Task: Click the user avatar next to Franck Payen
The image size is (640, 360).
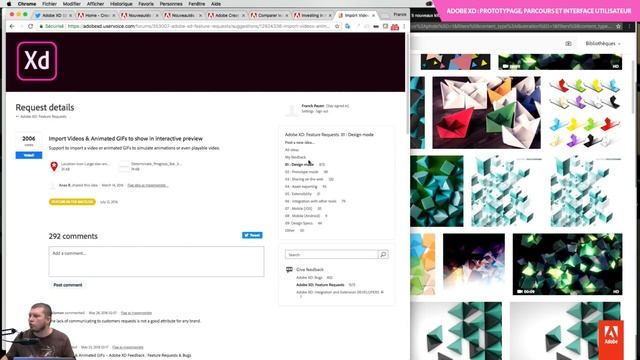Action: pyautogui.click(x=291, y=109)
